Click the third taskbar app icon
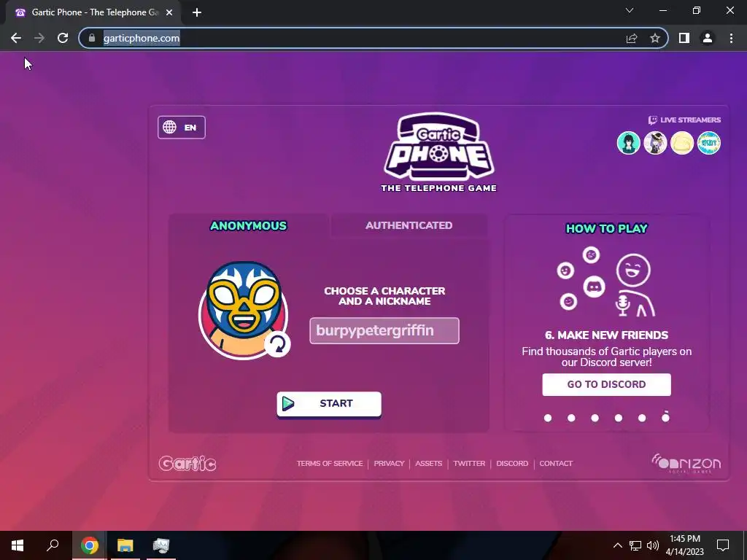 (161, 545)
